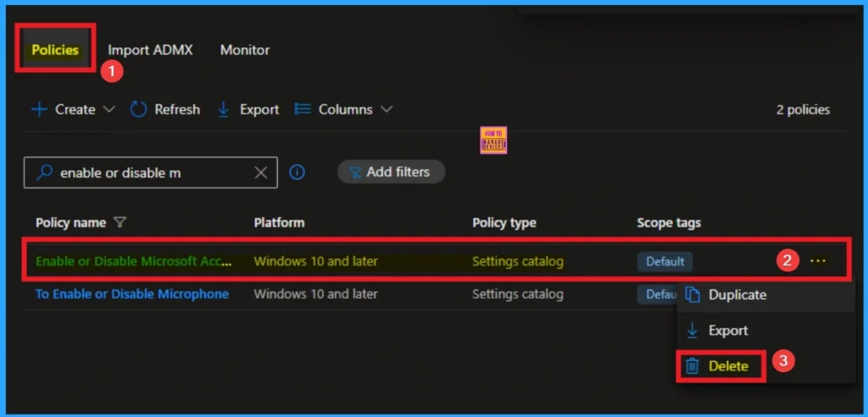
Task: Sort by Platform column header
Action: (279, 223)
